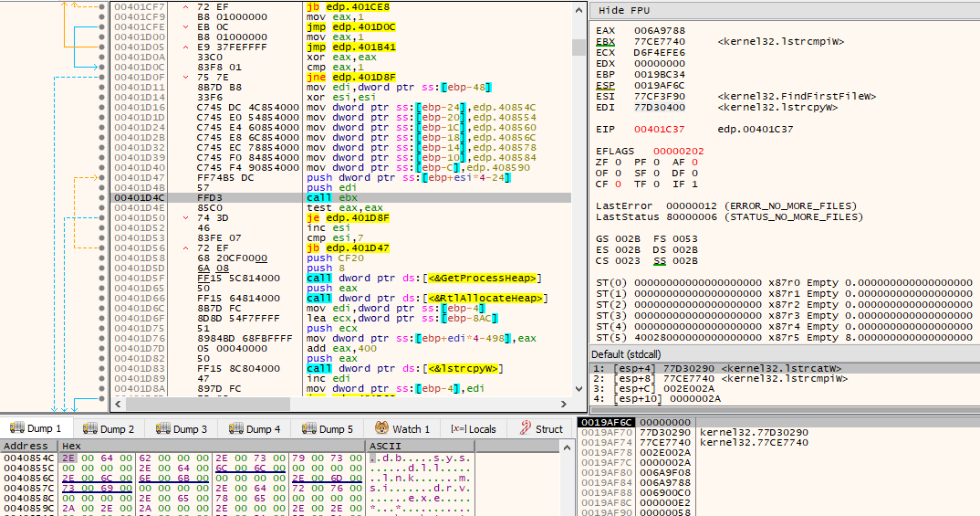
Task: Select the EIP register value 00401C37
Action: [660, 129]
